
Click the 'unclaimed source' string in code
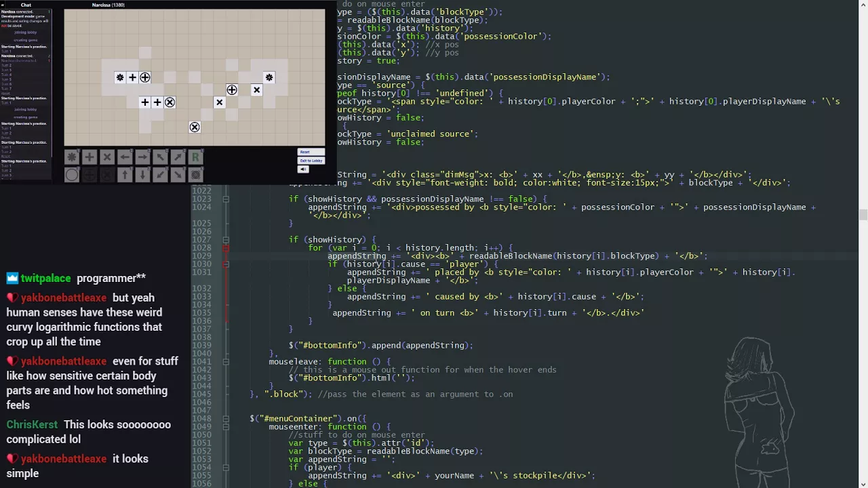coord(432,134)
